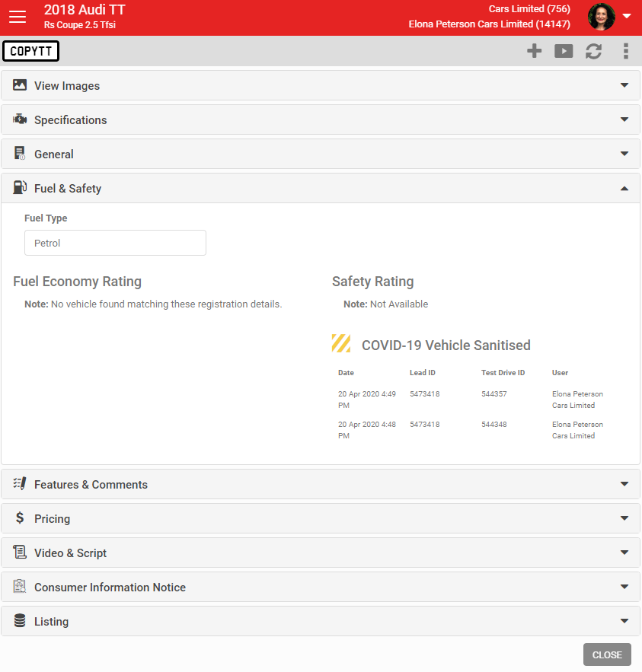Click Test Drive ID 544357
This screenshot has width=642, height=672.
(493, 394)
